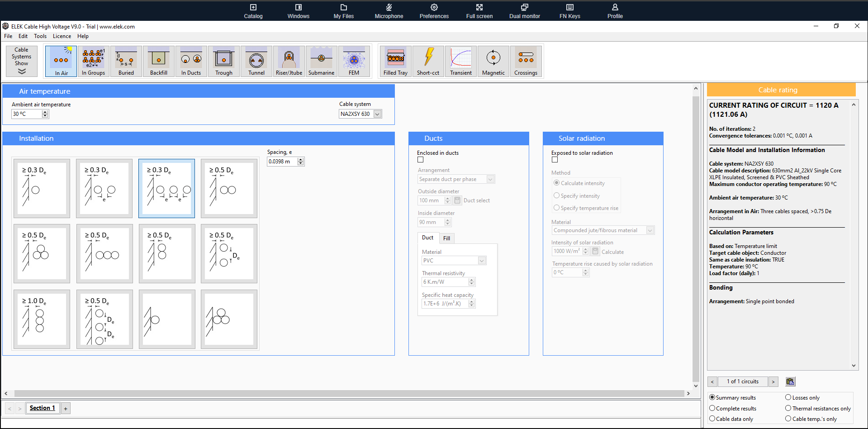Expand the Cable Systems Show panel
The height and width of the screenshot is (429, 868).
[x=22, y=61]
